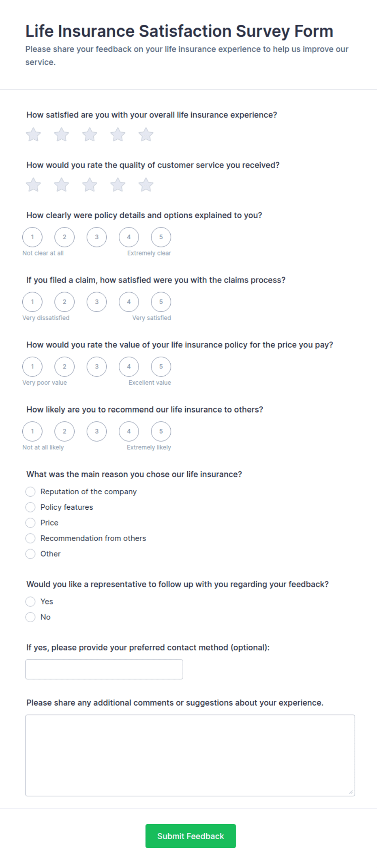The height and width of the screenshot is (868, 377).
Task: Choose 5 for policy details clarity
Action: tap(161, 237)
